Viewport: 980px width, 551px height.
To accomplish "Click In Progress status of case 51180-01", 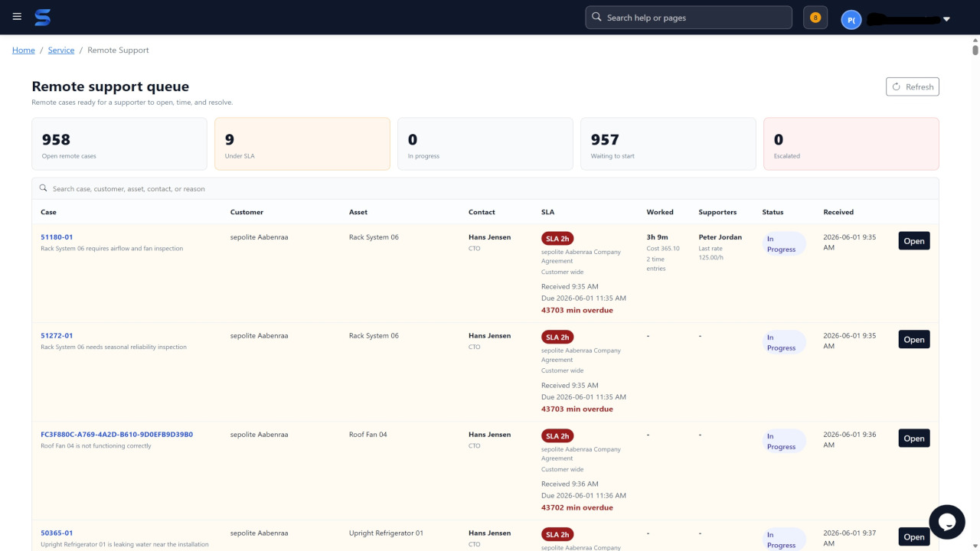I will [x=783, y=244].
